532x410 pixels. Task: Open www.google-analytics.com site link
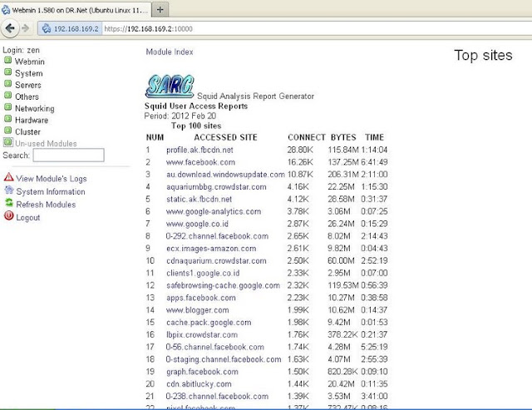tap(214, 211)
